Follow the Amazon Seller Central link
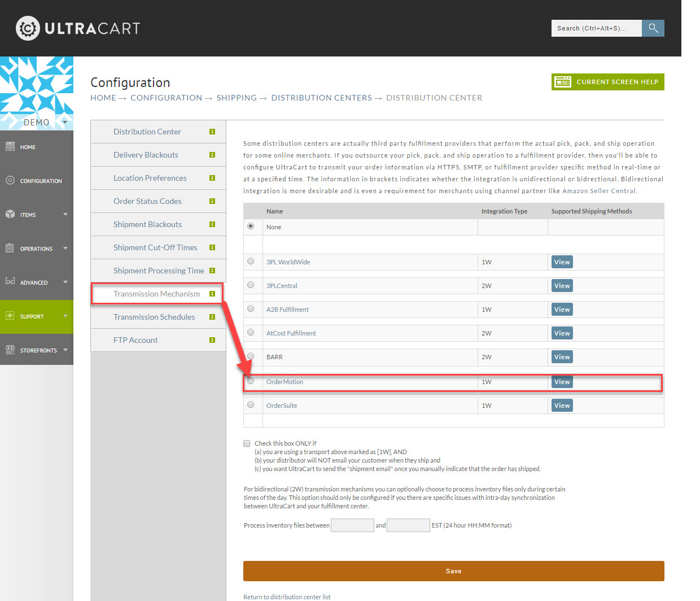This screenshot has height=601, width=700. (x=599, y=191)
